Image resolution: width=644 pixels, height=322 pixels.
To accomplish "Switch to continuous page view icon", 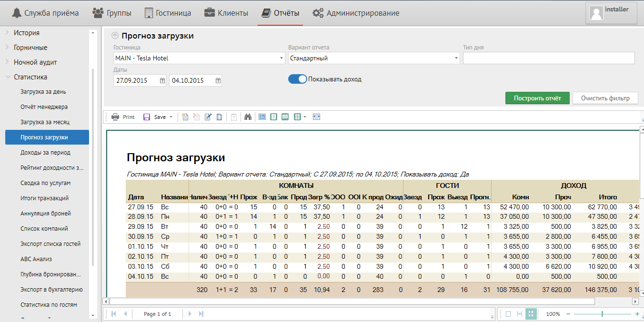I will click(520, 314).
